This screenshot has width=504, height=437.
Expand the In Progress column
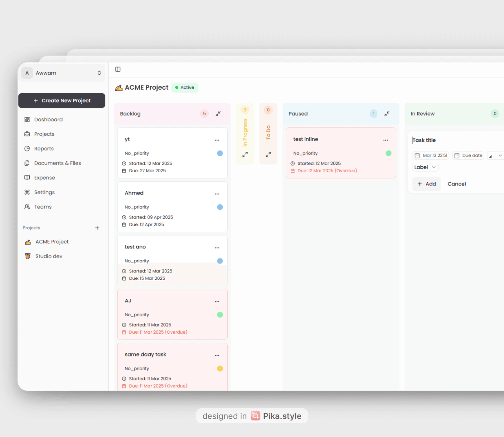pyautogui.click(x=245, y=154)
